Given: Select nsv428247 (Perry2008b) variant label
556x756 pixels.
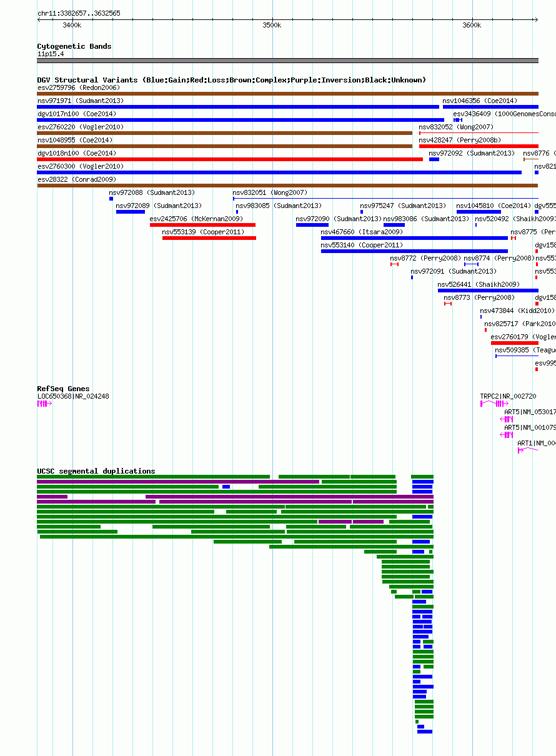Looking at the screenshot, I should coord(460,140).
